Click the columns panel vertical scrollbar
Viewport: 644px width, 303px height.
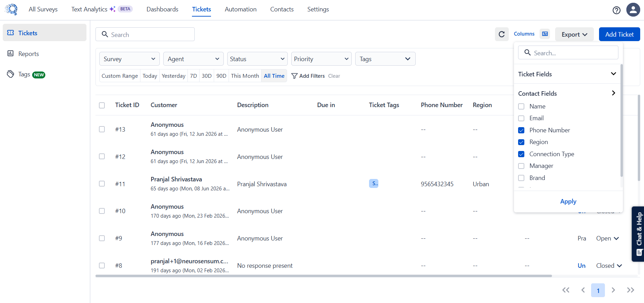pyautogui.click(x=622, y=121)
